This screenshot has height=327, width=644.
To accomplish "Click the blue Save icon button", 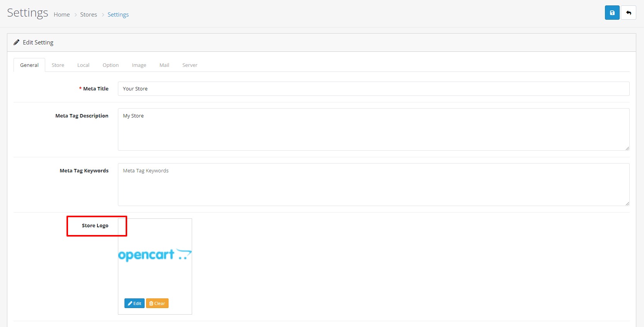I will tap(612, 13).
